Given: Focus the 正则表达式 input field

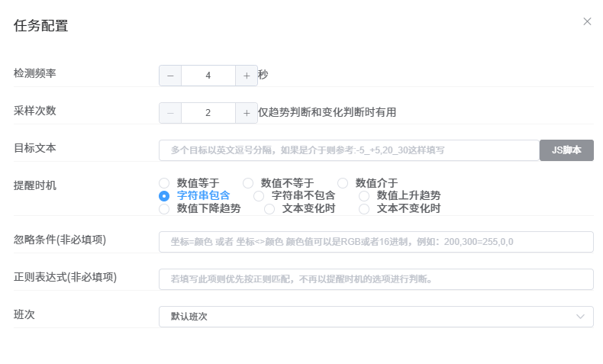Looking at the screenshot, I should [x=376, y=279].
